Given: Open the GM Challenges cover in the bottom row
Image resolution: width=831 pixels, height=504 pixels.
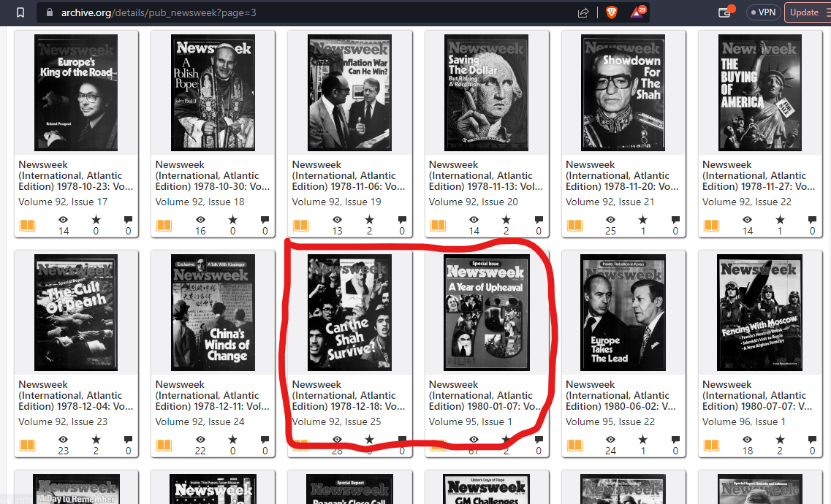Looking at the screenshot, I should (486, 489).
